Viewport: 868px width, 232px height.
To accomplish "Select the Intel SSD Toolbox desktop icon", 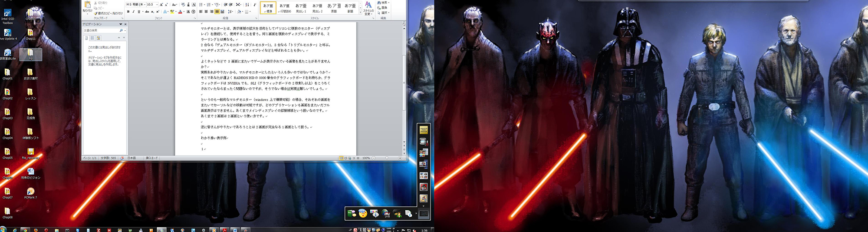I will click(x=7, y=16).
